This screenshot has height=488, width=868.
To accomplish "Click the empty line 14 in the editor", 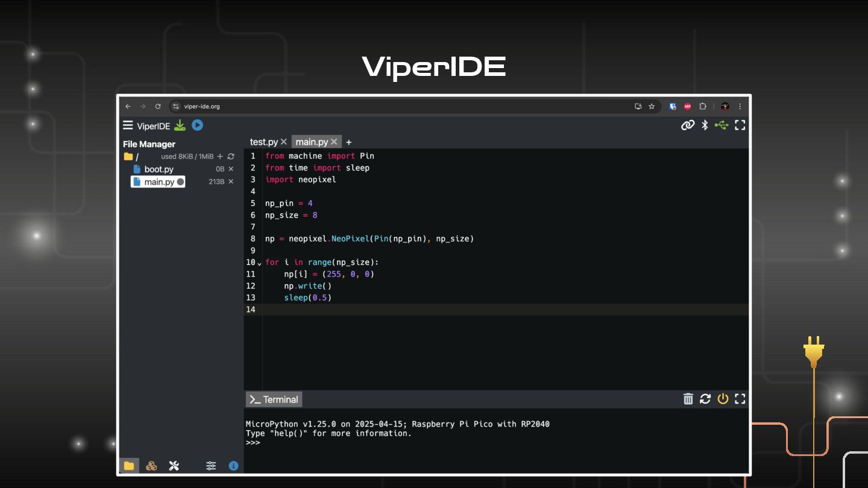I will [x=505, y=310].
